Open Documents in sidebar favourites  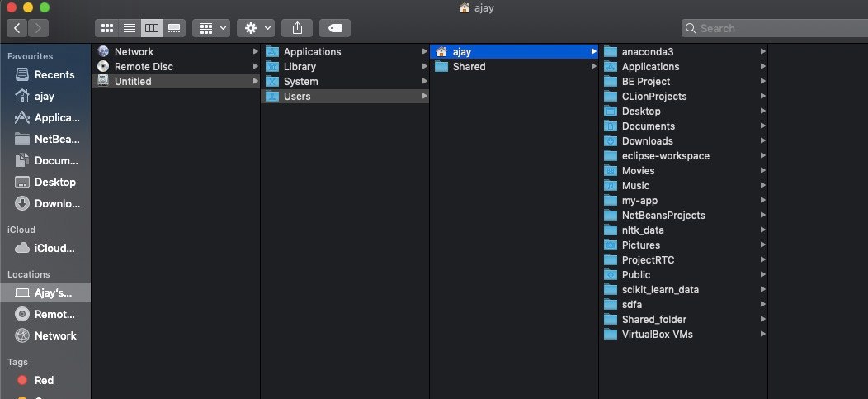[45, 161]
